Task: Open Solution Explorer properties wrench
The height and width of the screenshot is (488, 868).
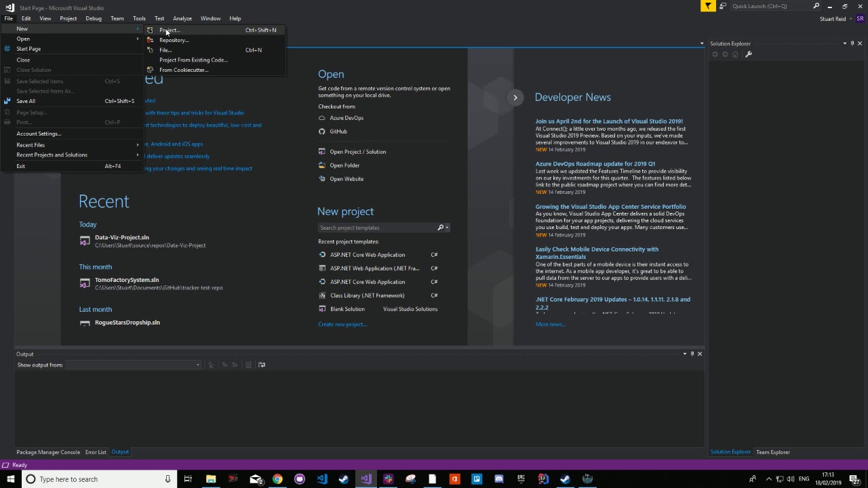Action: point(749,54)
